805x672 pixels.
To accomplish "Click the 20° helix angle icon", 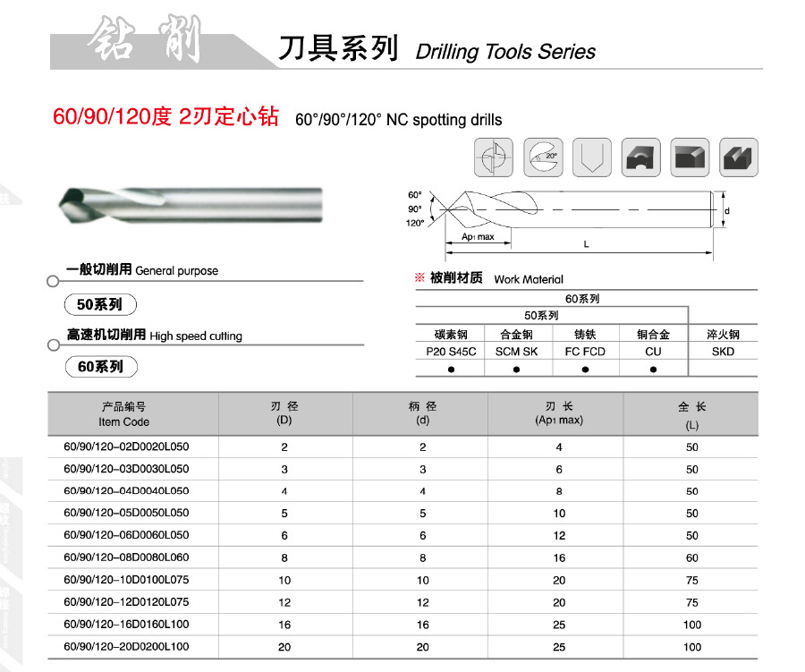I will (543, 158).
